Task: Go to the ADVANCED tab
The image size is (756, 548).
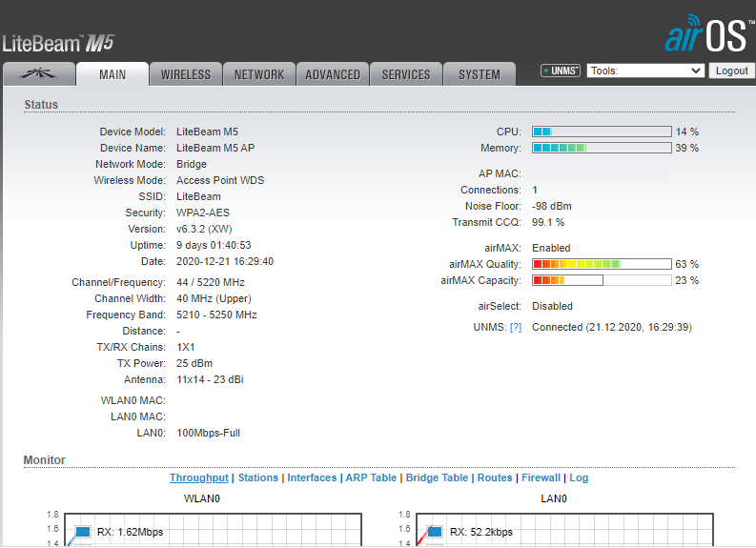Action: [333, 74]
